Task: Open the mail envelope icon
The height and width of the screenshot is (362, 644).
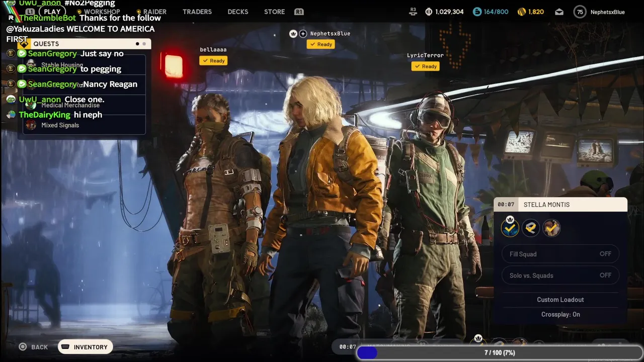Action: [559, 12]
